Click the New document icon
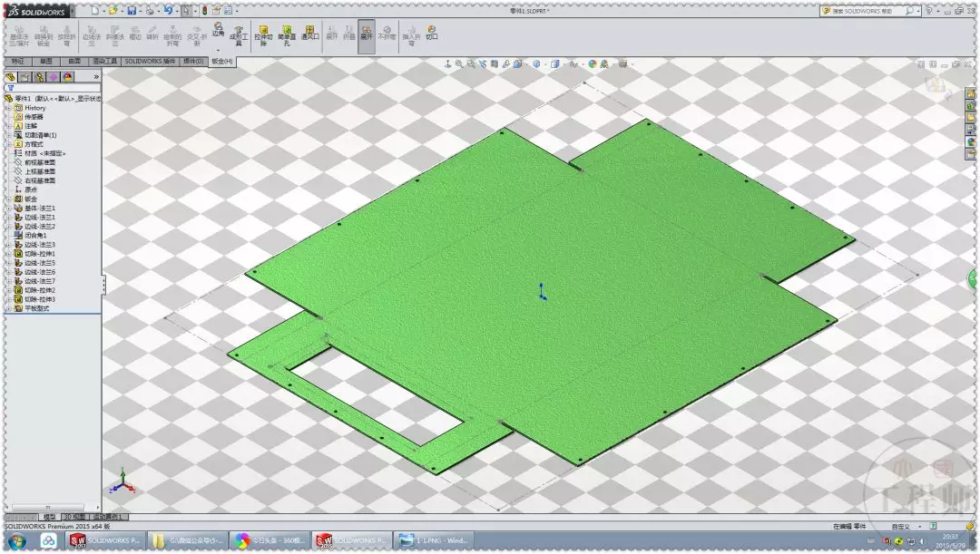This screenshot has width=980, height=554. (x=95, y=11)
